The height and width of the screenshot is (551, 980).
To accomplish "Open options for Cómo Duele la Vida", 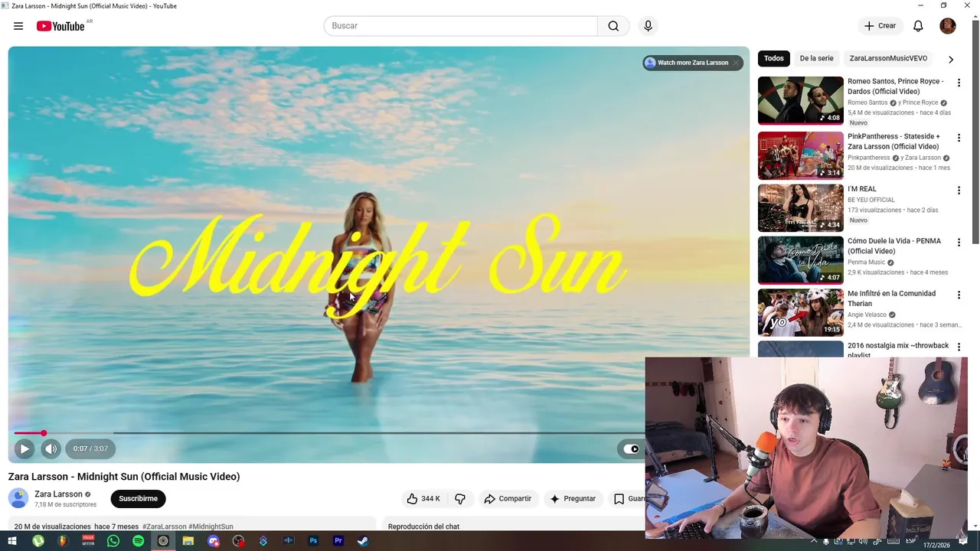I will (x=959, y=243).
